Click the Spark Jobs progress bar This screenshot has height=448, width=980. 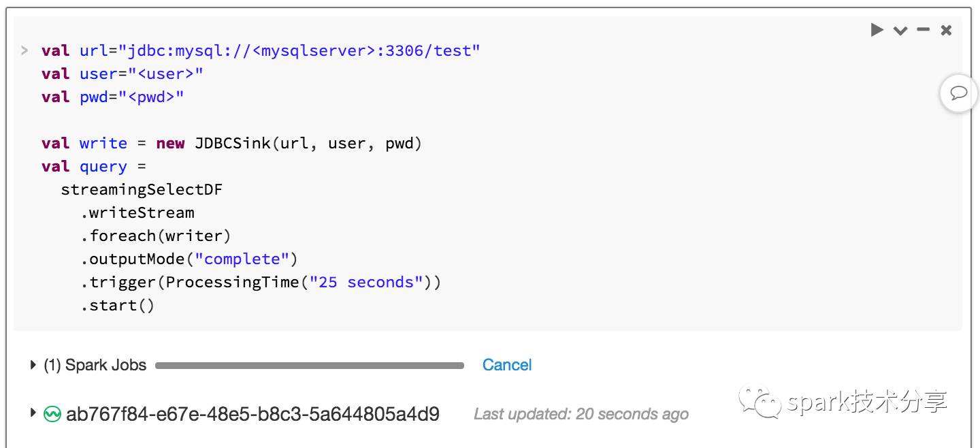pyautogui.click(x=310, y=366)
